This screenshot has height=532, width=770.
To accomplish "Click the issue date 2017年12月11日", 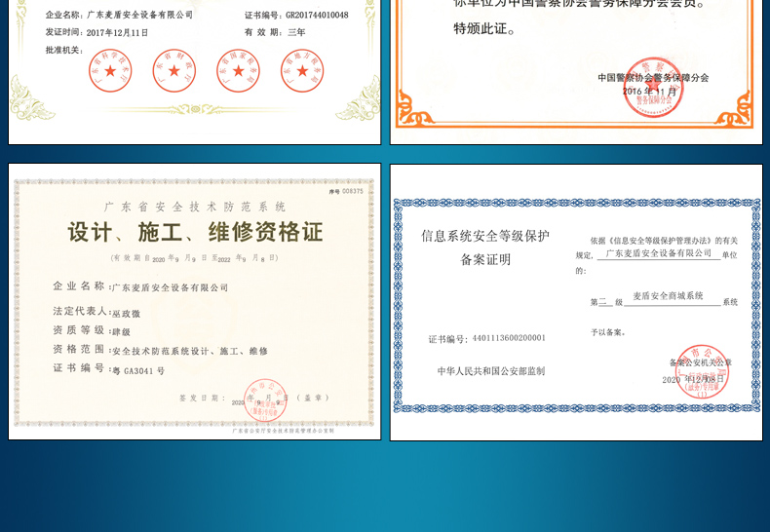I will click(x=117, y=32).
